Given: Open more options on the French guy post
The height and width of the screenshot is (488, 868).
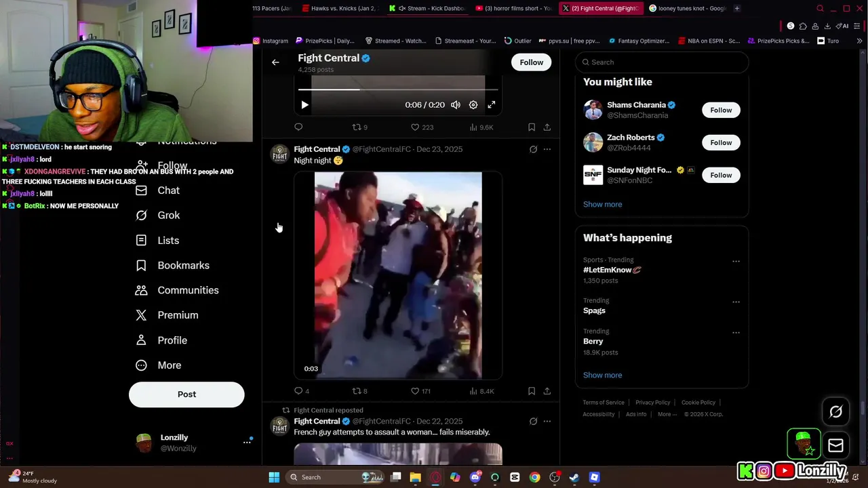Looking at the screenshot, I should point(547,422).
